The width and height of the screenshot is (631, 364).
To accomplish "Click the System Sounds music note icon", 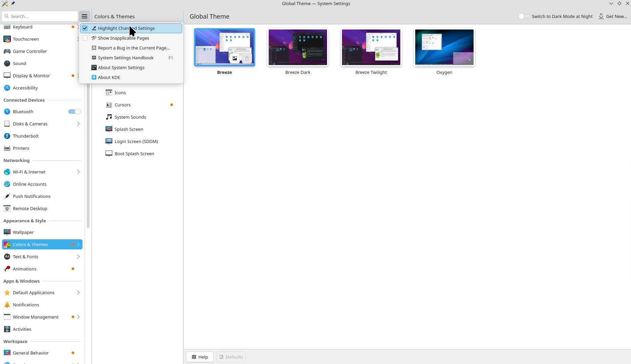I will (x=109, y=117).
